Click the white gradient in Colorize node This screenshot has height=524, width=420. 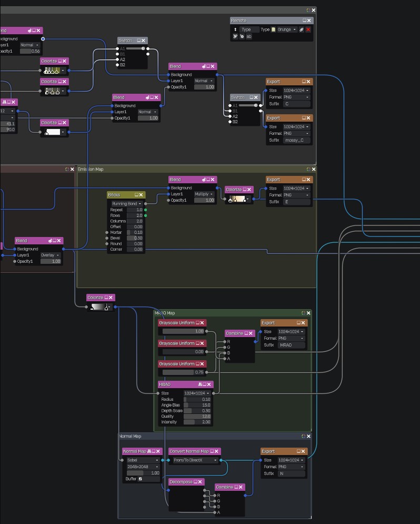coord(53,132)
